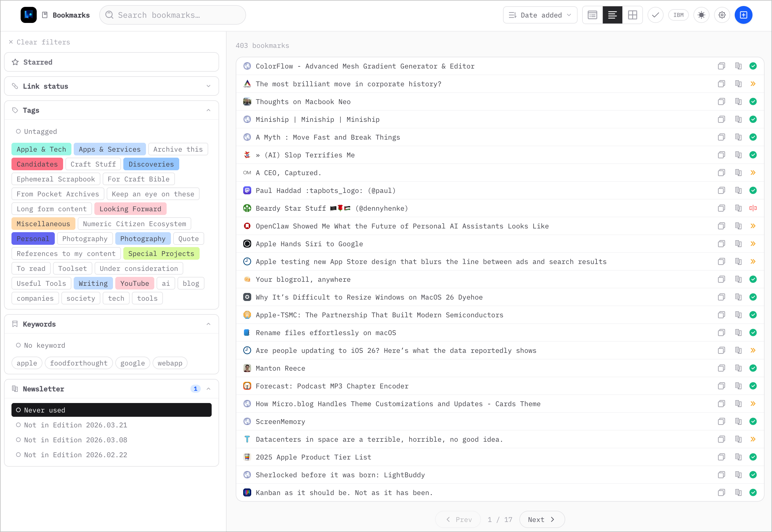
Task: Click the blue add bookmark button
Action: (743, 15)
